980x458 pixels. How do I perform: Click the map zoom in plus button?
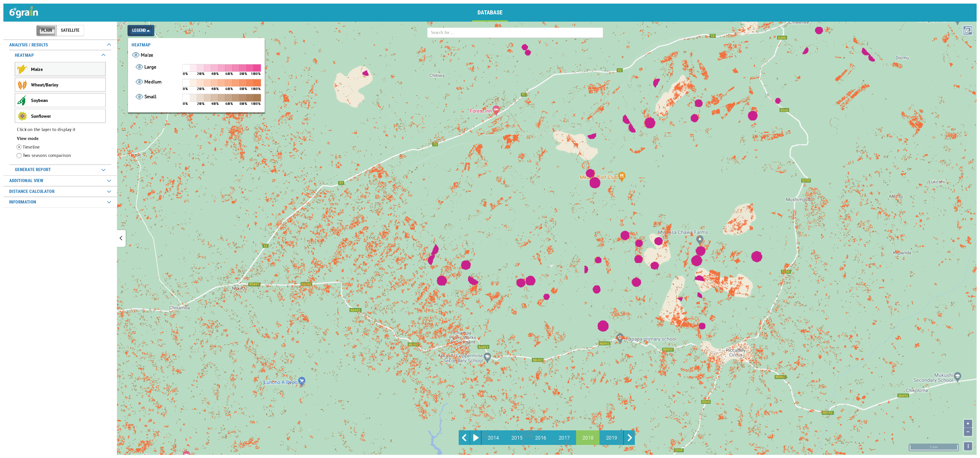(x=967, y=423)
